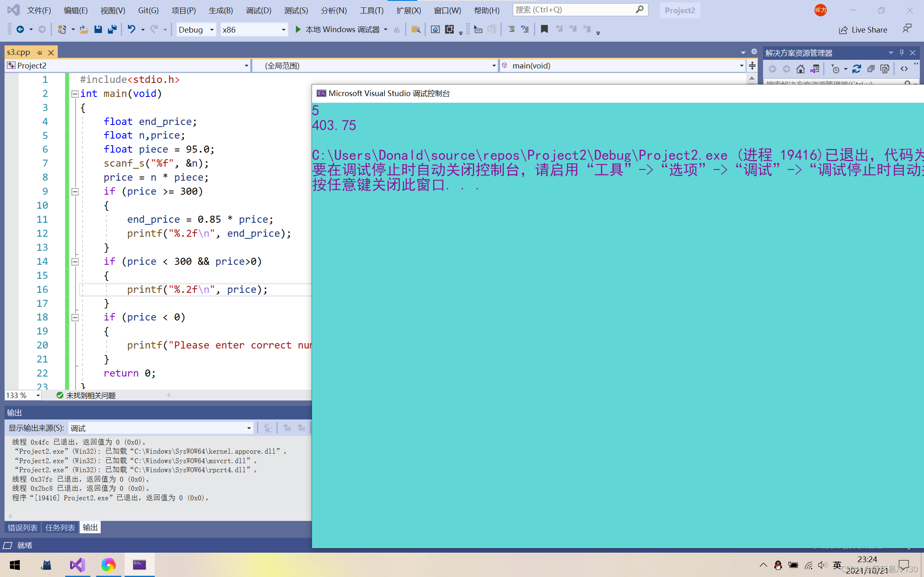
Task: Open the 工具(T) menu
Action: pos(371,10)
